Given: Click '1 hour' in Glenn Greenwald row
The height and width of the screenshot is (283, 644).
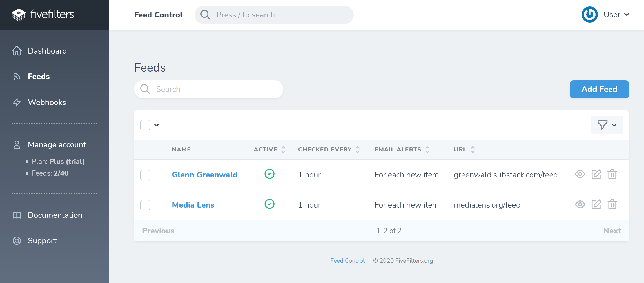Looking at the screenshot, I should [309, 175].
